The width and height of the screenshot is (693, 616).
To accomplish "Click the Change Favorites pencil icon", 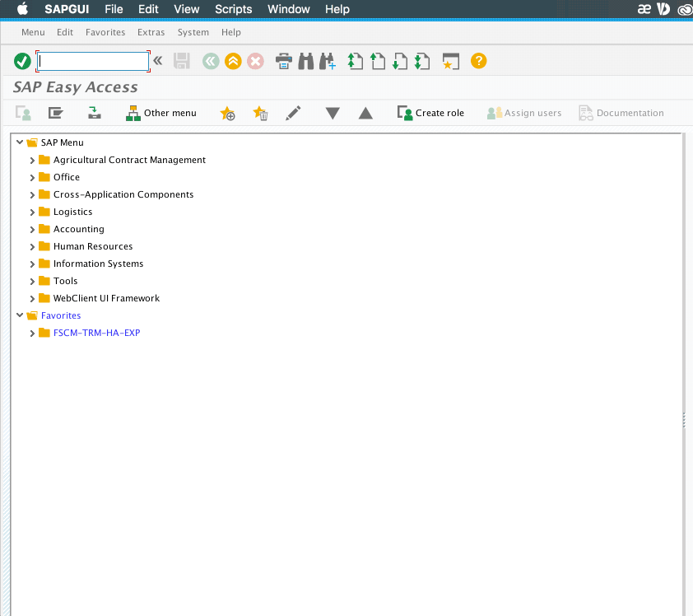I will tap(293, 113).
